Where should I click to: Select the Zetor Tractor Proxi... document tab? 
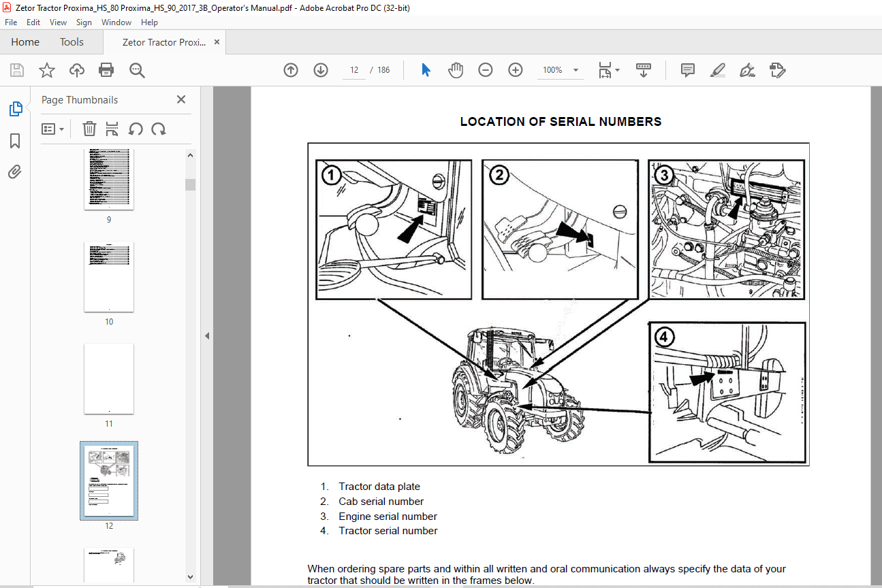coord(163,42)
